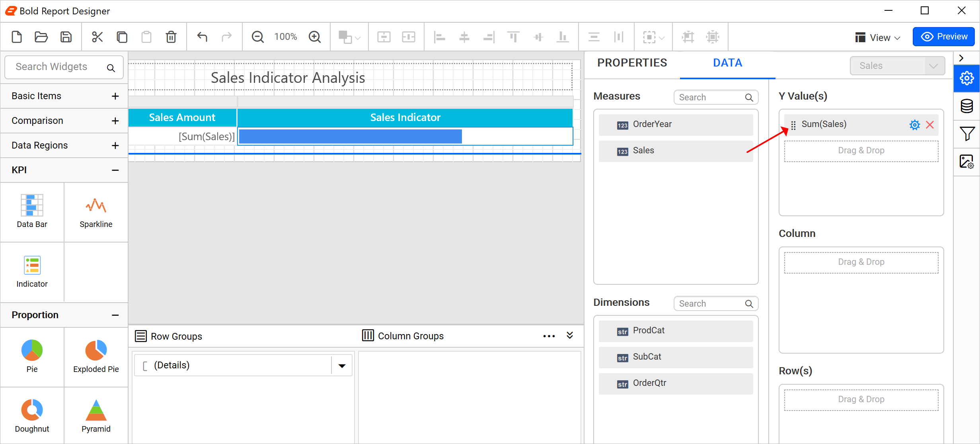Zoom out with the minus magnifier
Viewport: 980px width, 444px height.
pos(258,37)
